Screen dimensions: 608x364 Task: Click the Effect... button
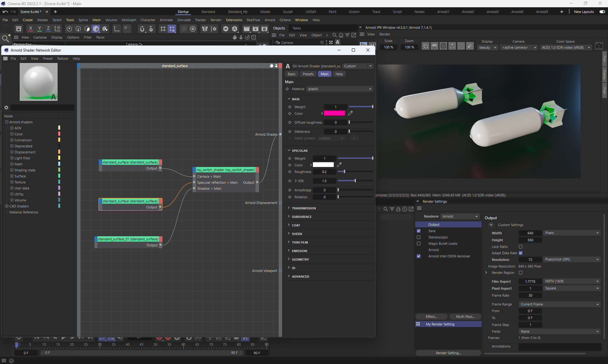click(431, 317)
